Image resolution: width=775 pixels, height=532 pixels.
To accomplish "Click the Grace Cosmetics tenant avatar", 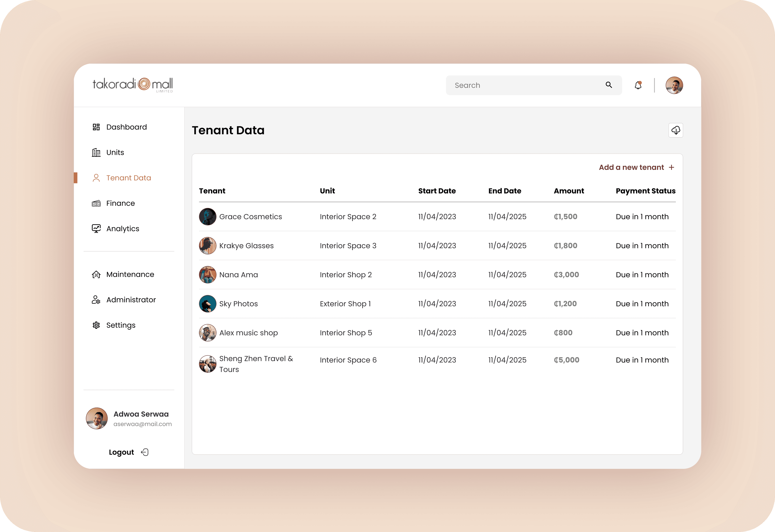I will click(208, 217).
